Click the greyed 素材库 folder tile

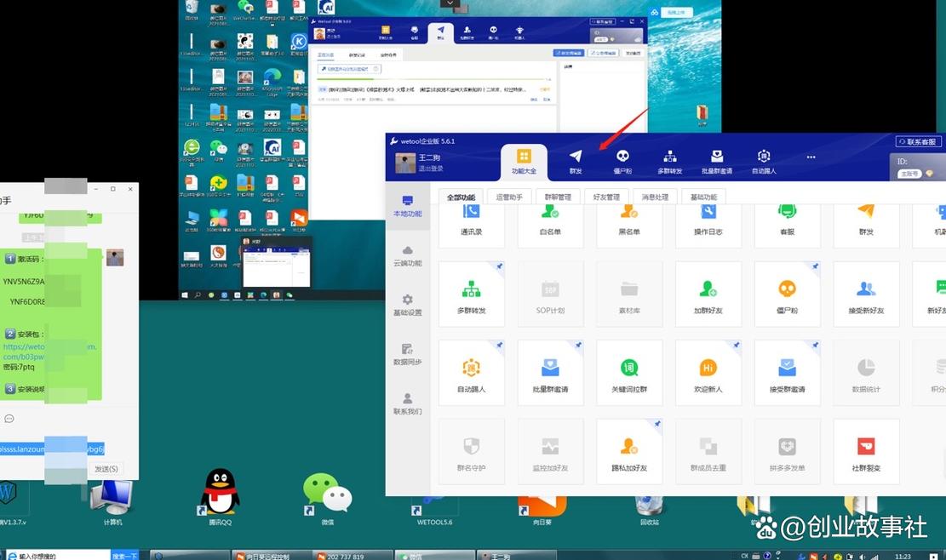pos(629,294)
